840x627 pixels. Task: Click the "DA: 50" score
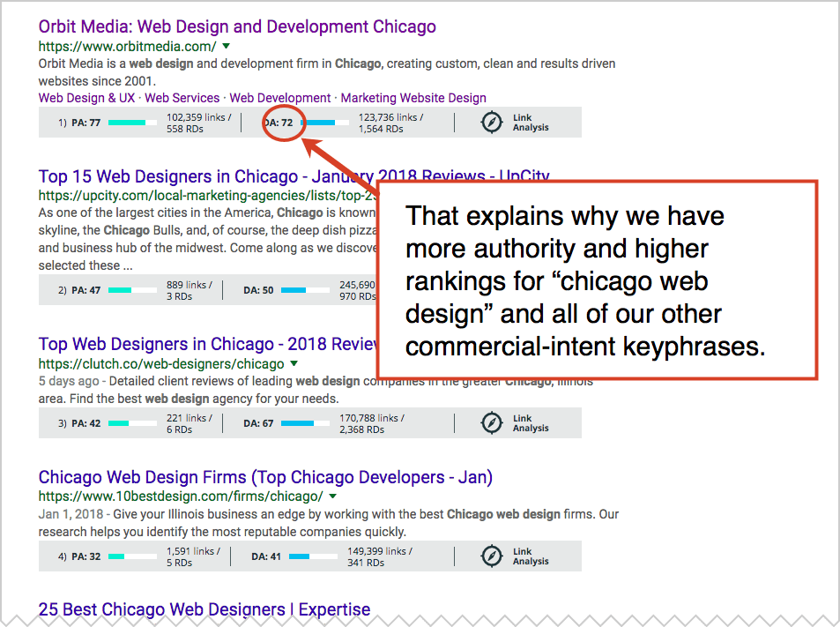pos(258,290)
